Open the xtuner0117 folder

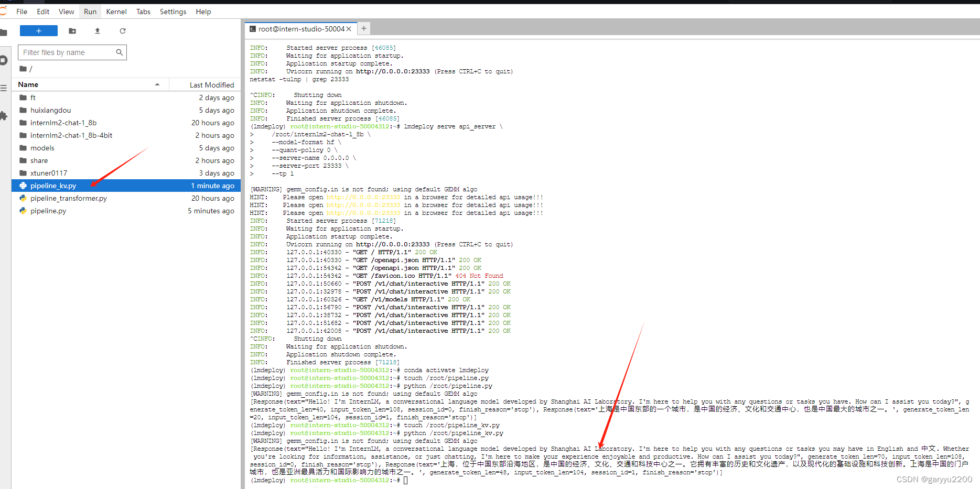pos(126,173)
